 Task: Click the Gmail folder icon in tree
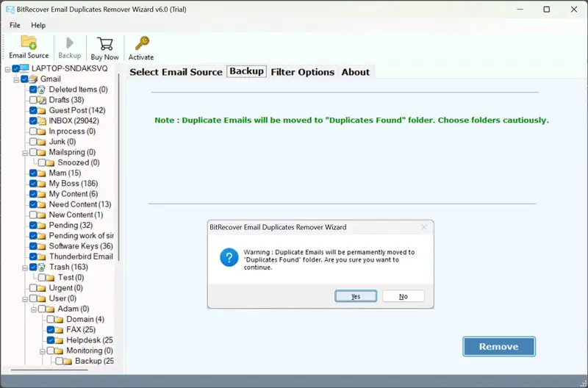tap(34, 79)
